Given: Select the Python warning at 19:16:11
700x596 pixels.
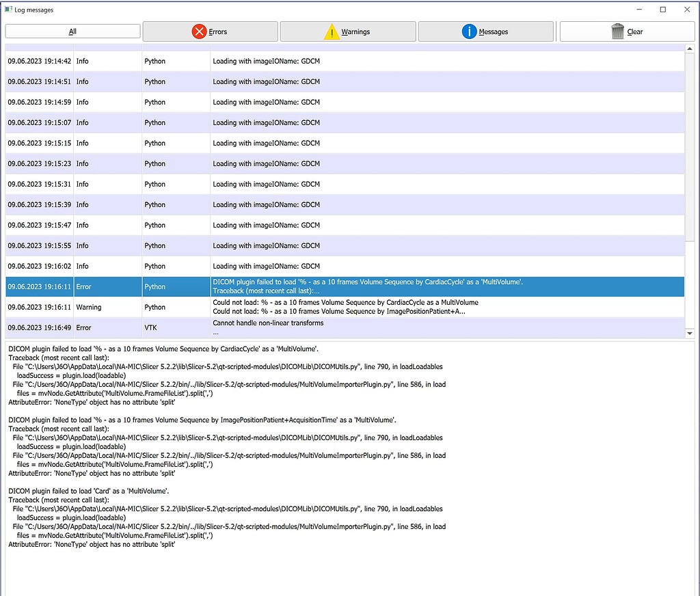Looking at the screenshot, I should pos(342,307).
